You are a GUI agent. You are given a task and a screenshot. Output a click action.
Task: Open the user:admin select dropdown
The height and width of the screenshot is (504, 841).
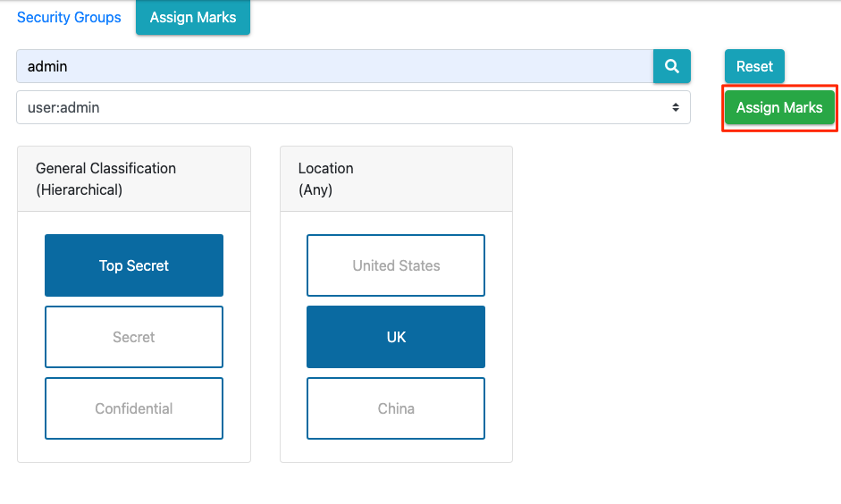point(353,107)
